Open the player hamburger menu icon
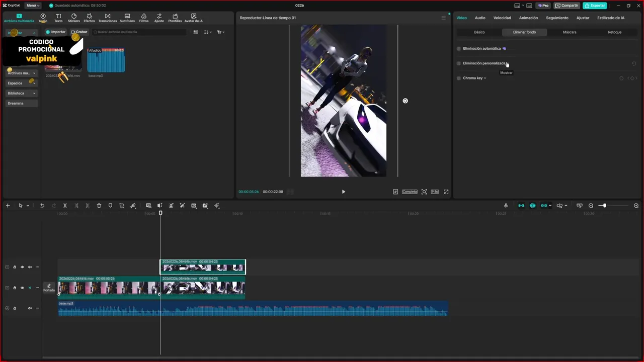Screen dimensions: 644x362 point(443,18)
